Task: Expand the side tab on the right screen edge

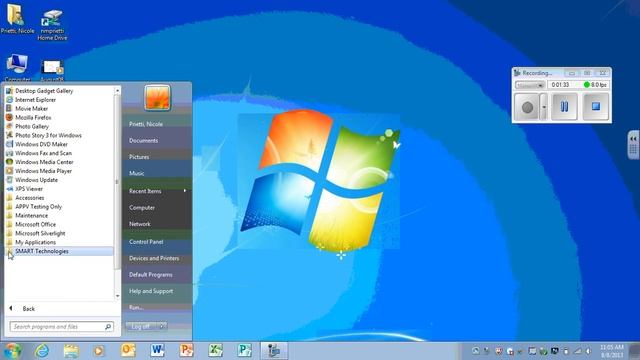Action: tap(633, 145)
